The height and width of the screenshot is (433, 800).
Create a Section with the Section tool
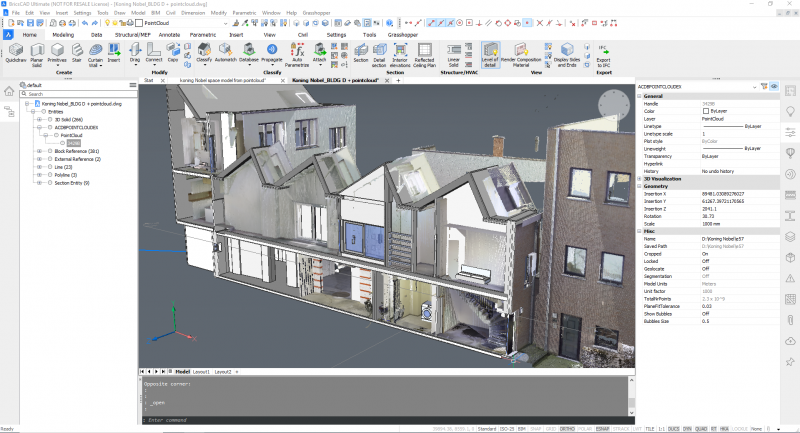[x=361, y=53]
